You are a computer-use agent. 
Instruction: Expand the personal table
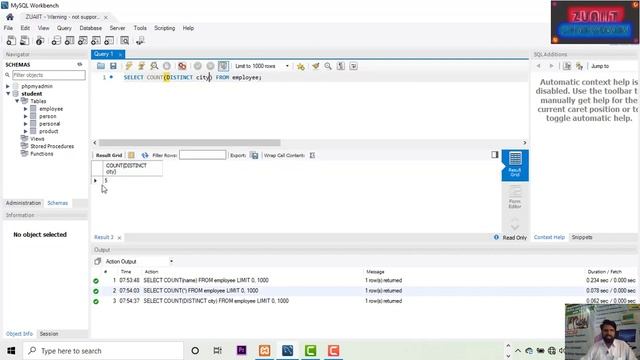click(x=25, y=124)
